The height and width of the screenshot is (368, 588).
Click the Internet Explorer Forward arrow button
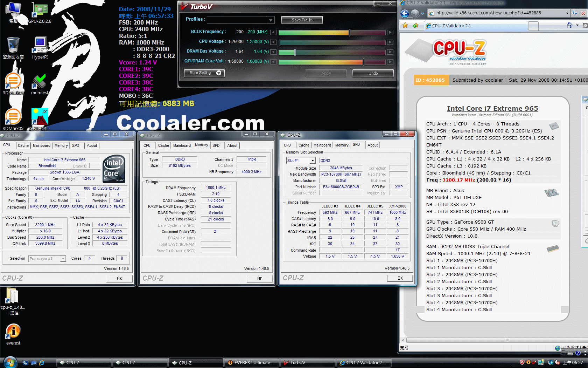coord(415,13)
